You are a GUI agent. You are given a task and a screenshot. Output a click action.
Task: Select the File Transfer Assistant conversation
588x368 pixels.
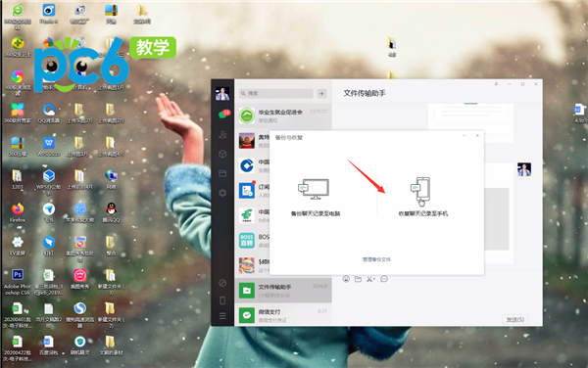pos(283,290)
